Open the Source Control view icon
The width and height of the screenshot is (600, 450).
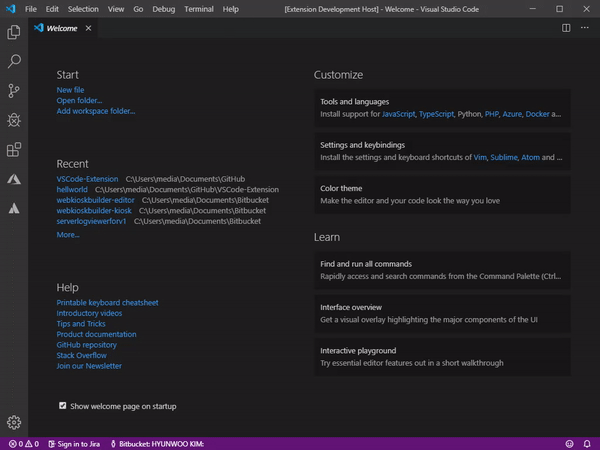pos(14,91)
